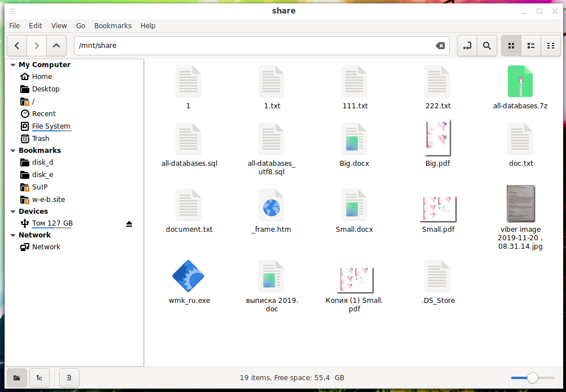Image resolution: width=566 pixels, height=392 pixels.
Task: Switch to list view
Action: [531, 46]
